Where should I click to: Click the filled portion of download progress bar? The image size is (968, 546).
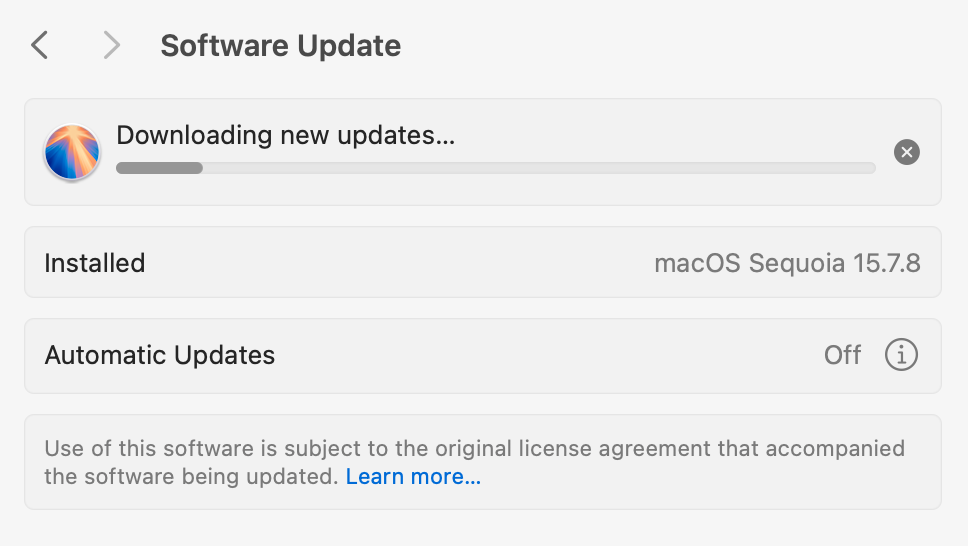(x=159, y=168)
